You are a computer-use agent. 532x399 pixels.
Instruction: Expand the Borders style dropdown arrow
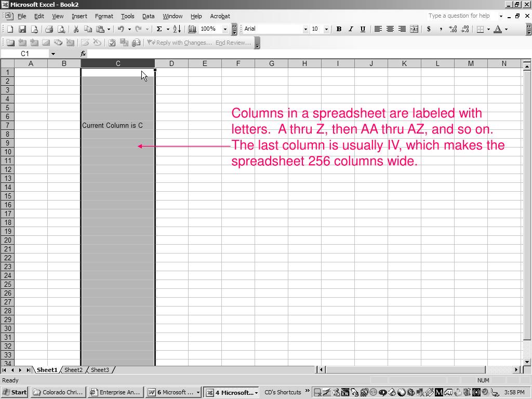pyautogui.click(x=488, y=29)
